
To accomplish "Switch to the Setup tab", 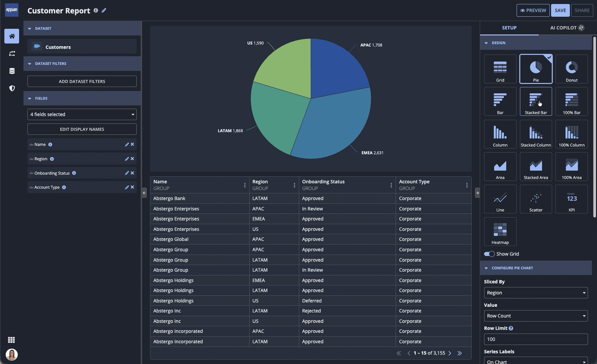I will 509,28.
